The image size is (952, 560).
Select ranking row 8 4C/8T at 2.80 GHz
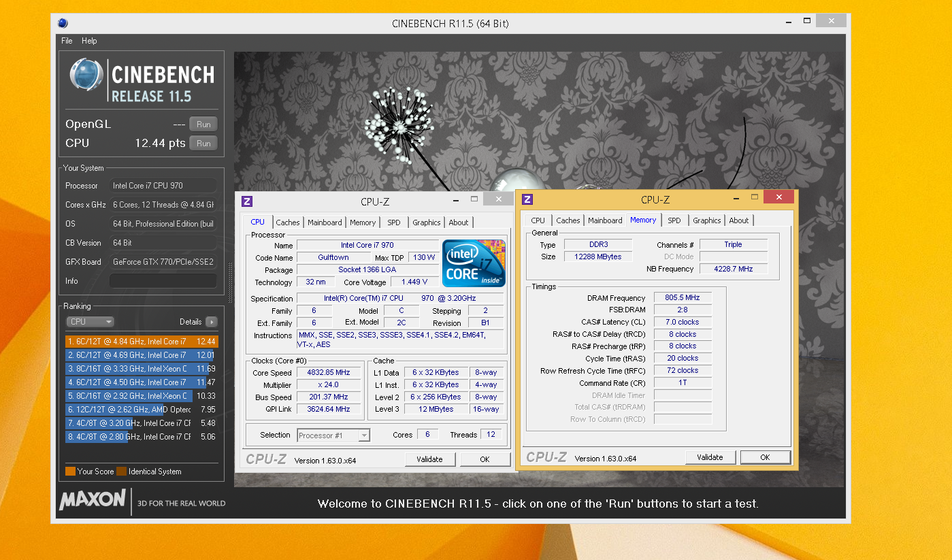click(x=142, y=437)
